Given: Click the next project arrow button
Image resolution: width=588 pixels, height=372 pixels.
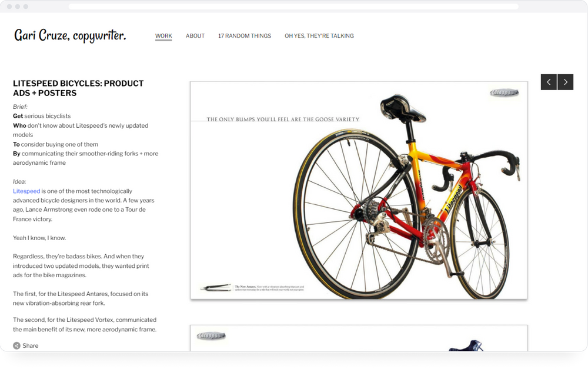Looking at the screenshot, I should 566,82.
